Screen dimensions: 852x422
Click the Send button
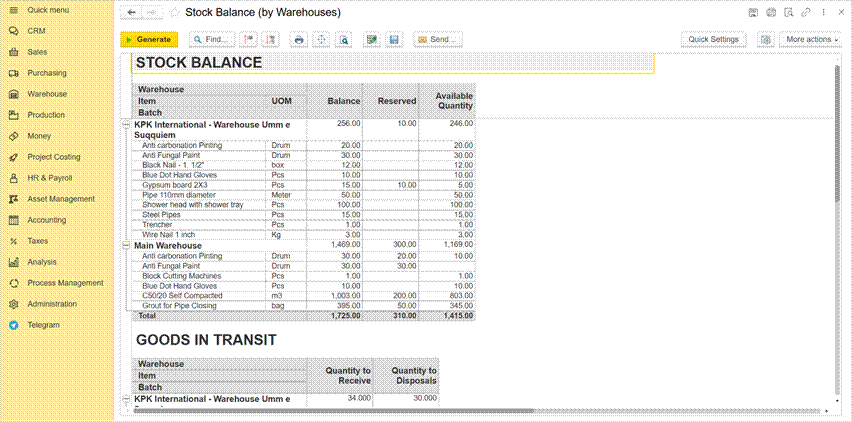coord(437,40)
